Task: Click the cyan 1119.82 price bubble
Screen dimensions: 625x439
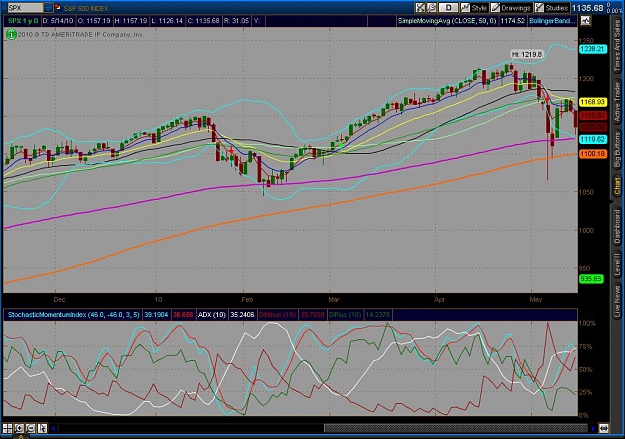Action: (x=593, y=139)
